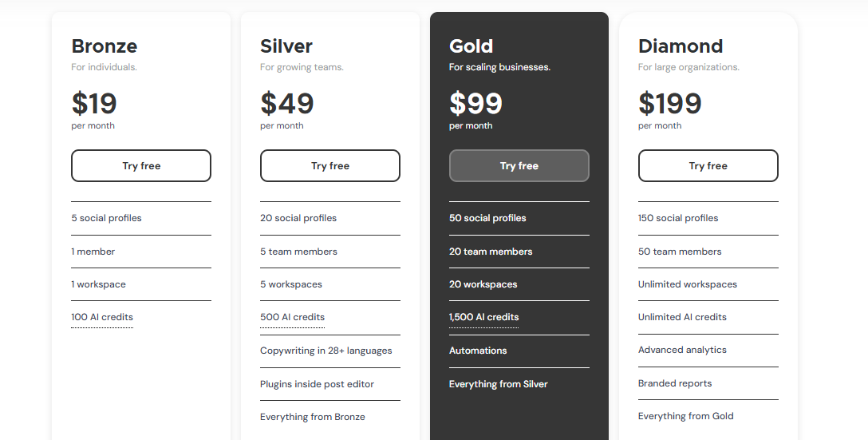Click the 1,500 AI credits underlined text
The image size is (868, 440).
483,317
